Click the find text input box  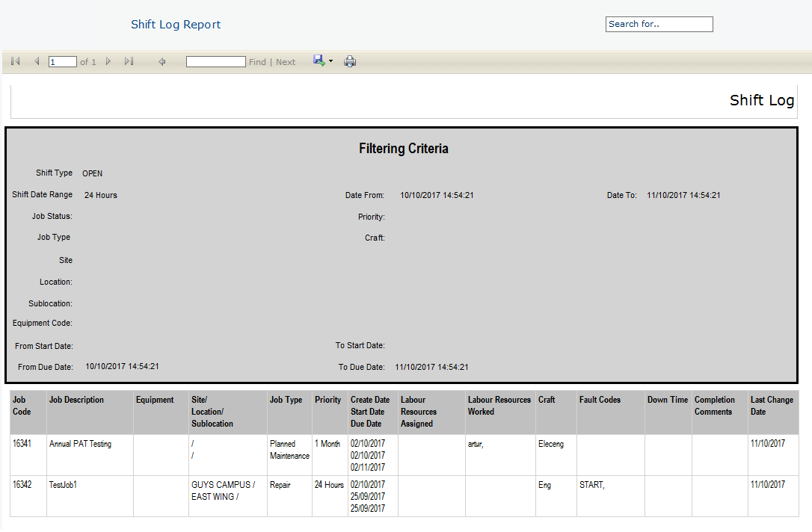[x=215, y=62]
